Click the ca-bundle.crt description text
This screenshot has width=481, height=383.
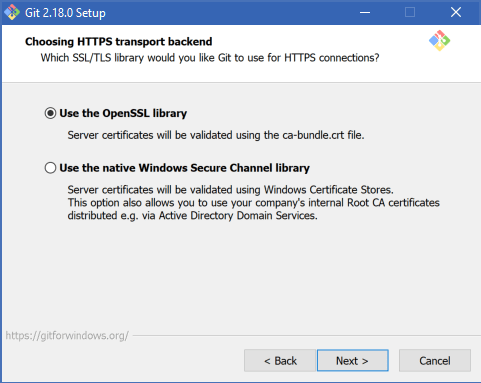click(216, 135)
